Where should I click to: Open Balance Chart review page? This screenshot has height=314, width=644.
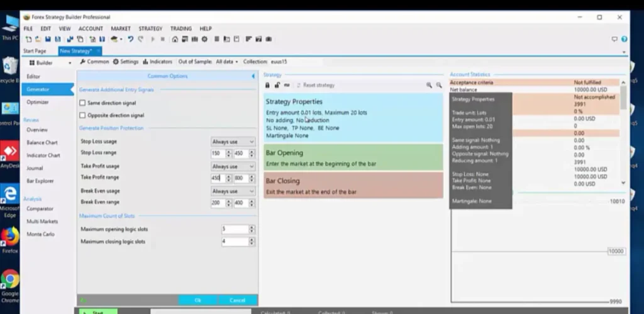click(42, 143)
